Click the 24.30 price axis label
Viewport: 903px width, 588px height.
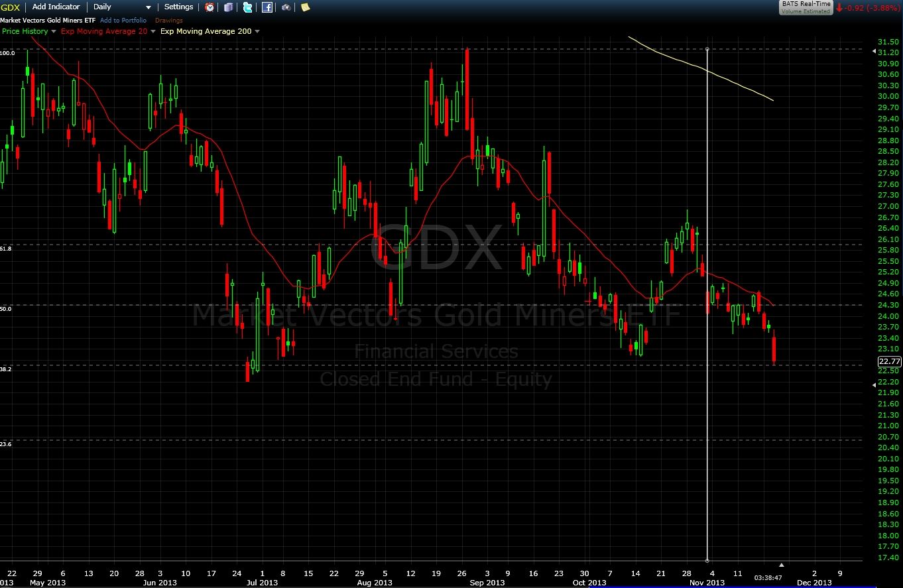[889, 305]
